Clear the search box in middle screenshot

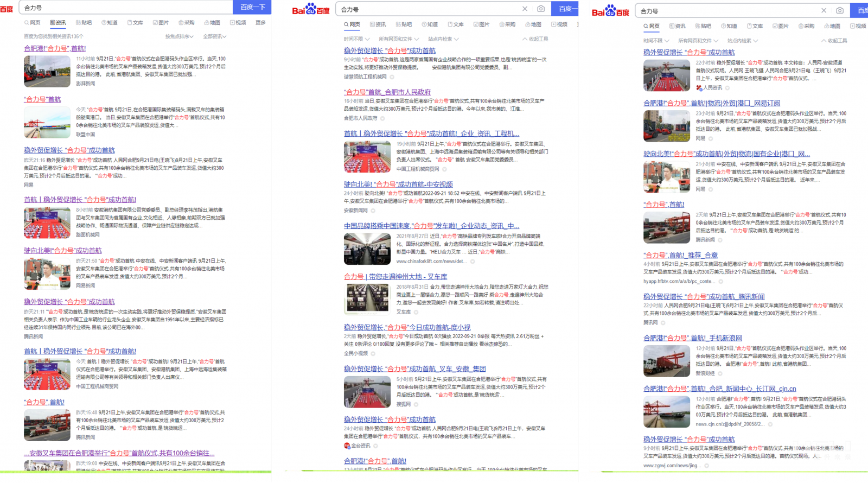[525, 9]
